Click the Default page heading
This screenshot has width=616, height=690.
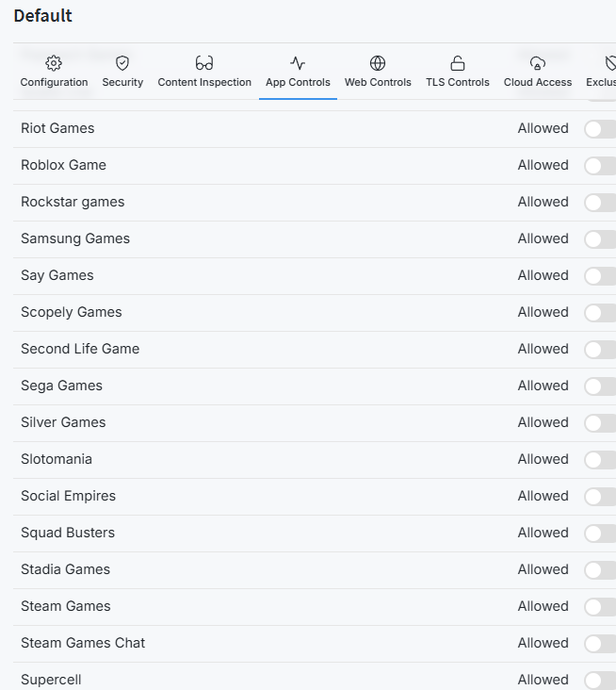[42, 16]
